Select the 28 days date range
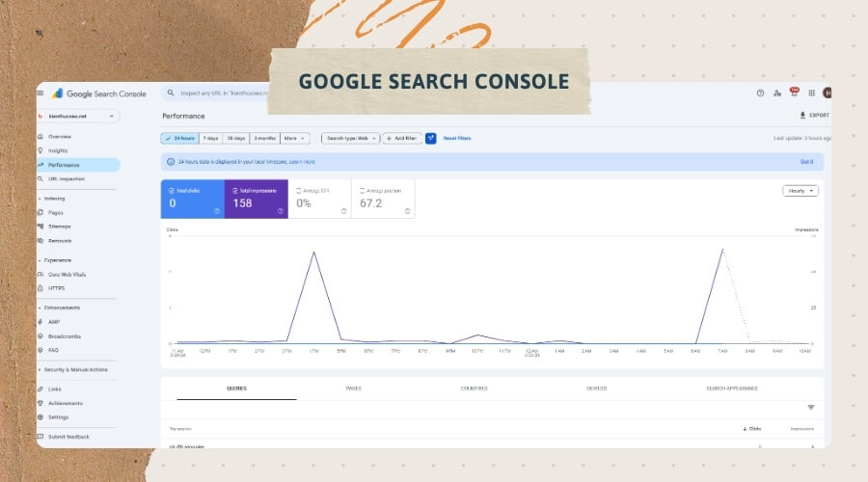The image size is (868, 482). [x=236, y=139]
